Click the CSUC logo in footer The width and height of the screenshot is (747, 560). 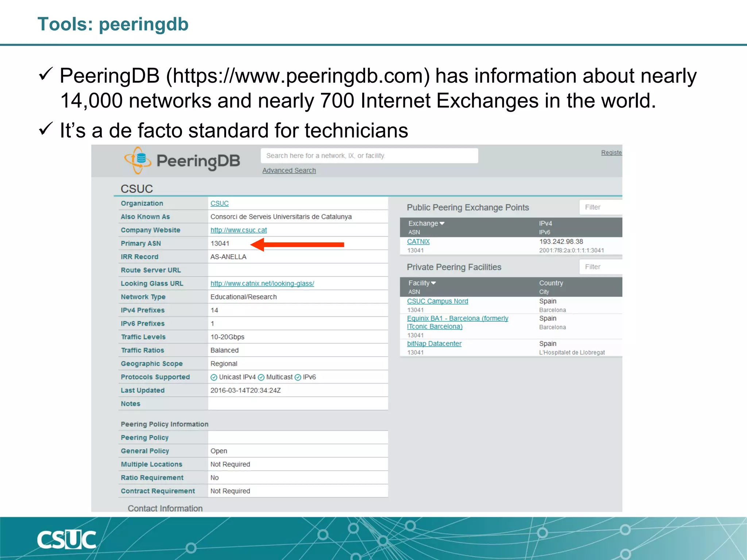click(x=66, y=540)
